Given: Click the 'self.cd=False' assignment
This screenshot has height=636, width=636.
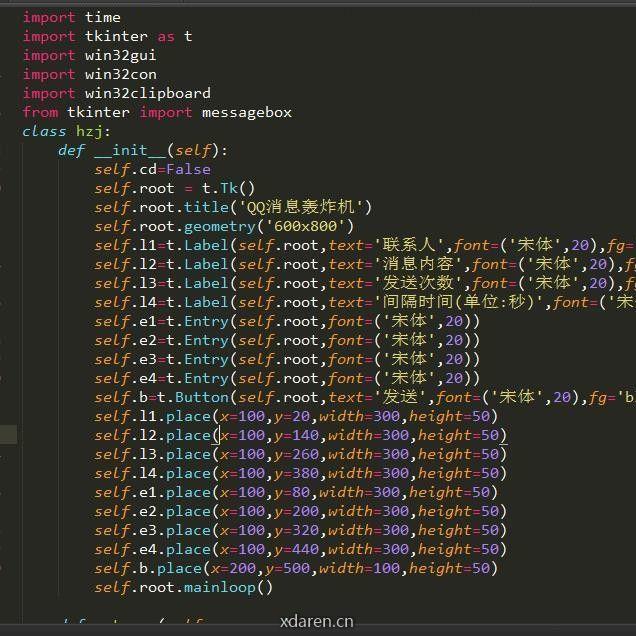Looking at the screenshot, I should point(152,169).
